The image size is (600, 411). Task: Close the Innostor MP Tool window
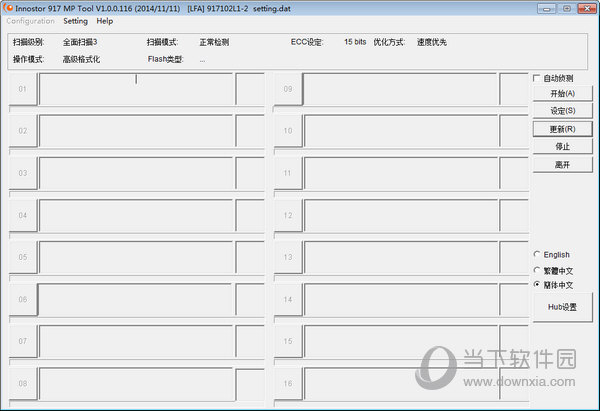587,8
